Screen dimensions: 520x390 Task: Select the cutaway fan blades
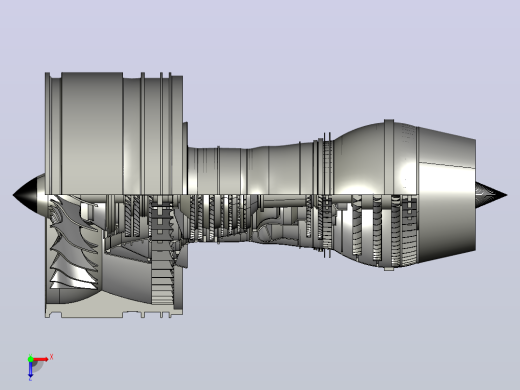click(x=74, y=242)
